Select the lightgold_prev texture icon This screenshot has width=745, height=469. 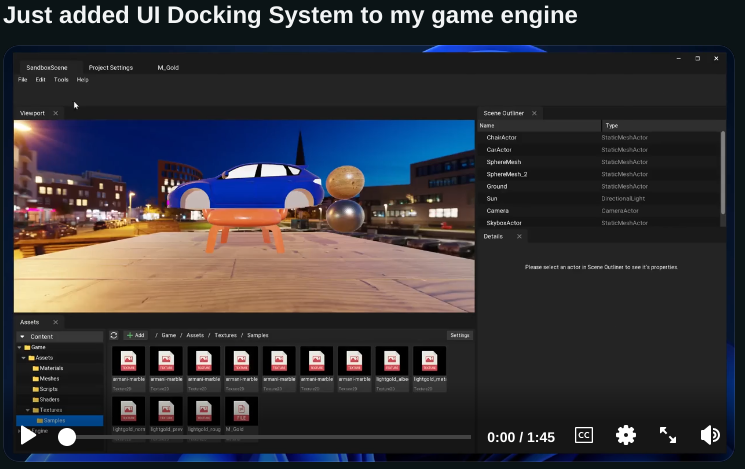166,411
